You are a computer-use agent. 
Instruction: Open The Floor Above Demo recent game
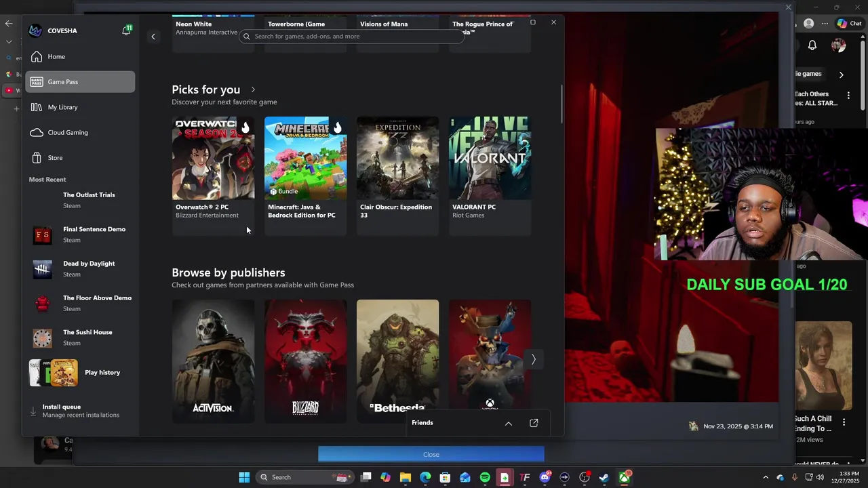coord(81,303)
